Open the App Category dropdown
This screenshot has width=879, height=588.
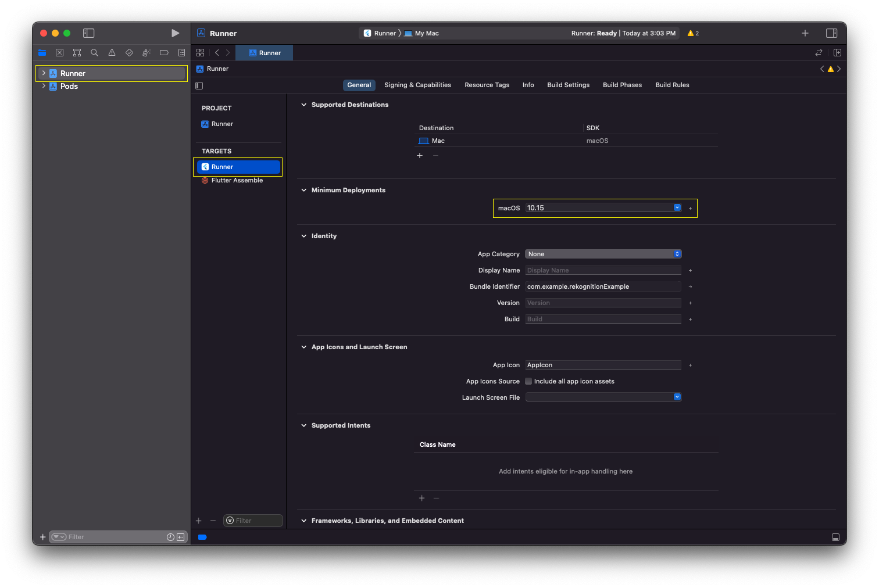pyautogui.click(x=603, y=254)
